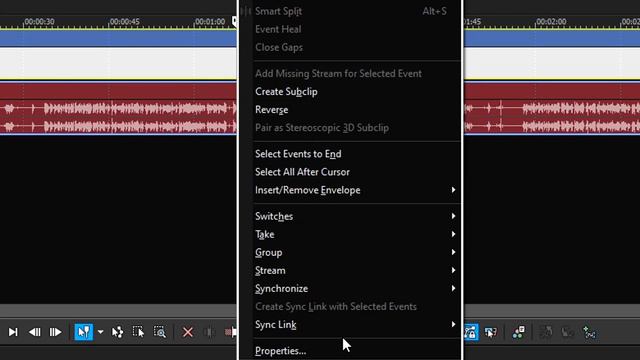Click Pair as Stereoscopic 3D Subclip
640x360 pixels.
(x=322, y=128)
